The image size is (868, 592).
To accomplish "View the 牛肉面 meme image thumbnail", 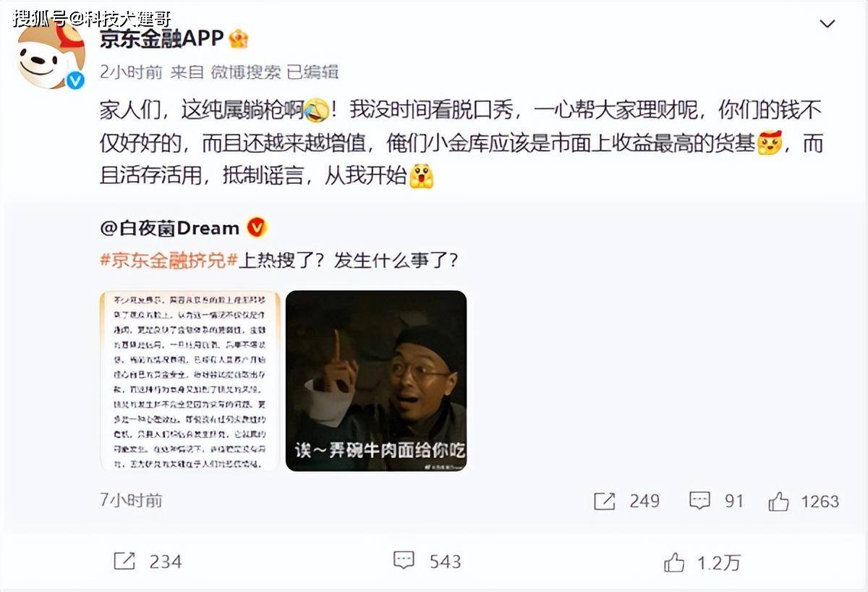I will [x=376, y=381].
